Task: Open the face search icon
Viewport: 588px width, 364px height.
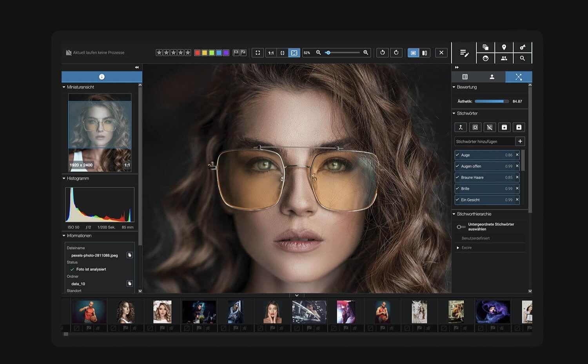Action: click(485, 58)
